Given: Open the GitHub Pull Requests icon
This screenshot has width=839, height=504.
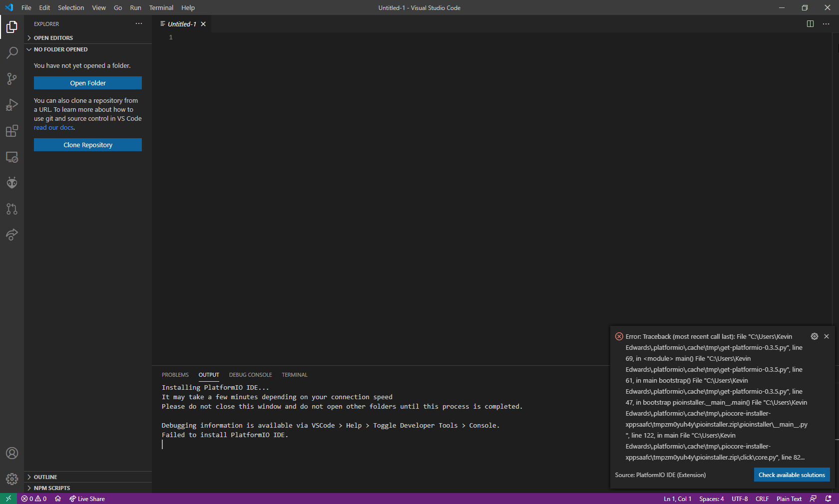Looking at the screenshot, I should [x=12, y=209].
